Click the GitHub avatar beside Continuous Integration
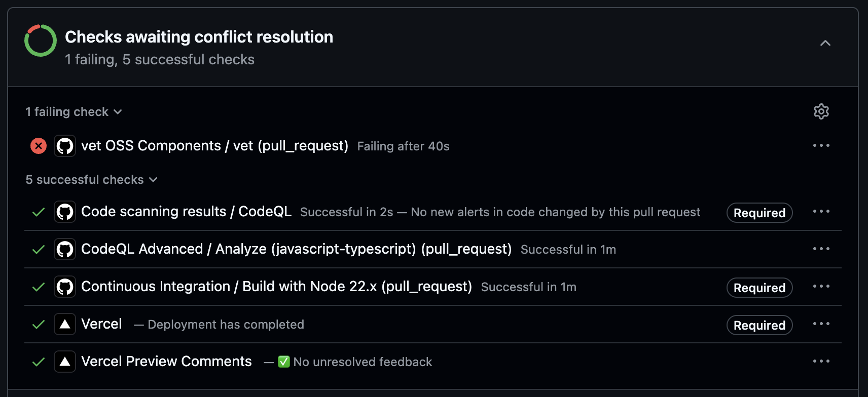Image resolution: width=868 pixels, height=397 pixels. click(65, 287)
